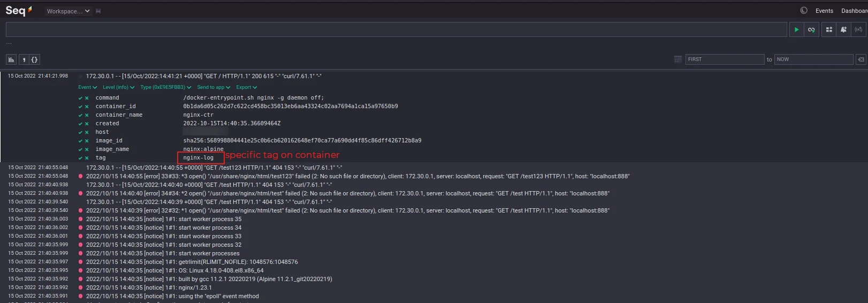Click the x exclude for container_id
This screenshot has width=868, height=303.
coord(87,107)
